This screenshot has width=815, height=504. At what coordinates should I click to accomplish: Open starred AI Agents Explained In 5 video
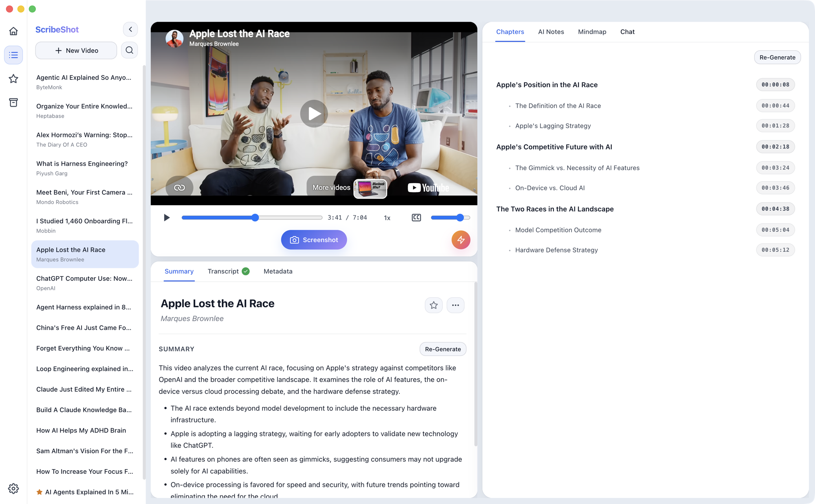pyautogui.click(x=85, y=492)
